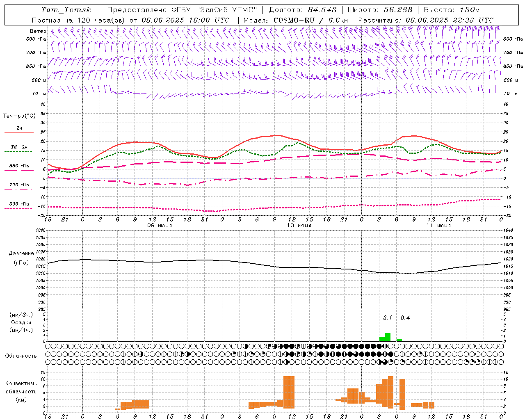Click the tallest green precipitation bar

coord(388,337)
